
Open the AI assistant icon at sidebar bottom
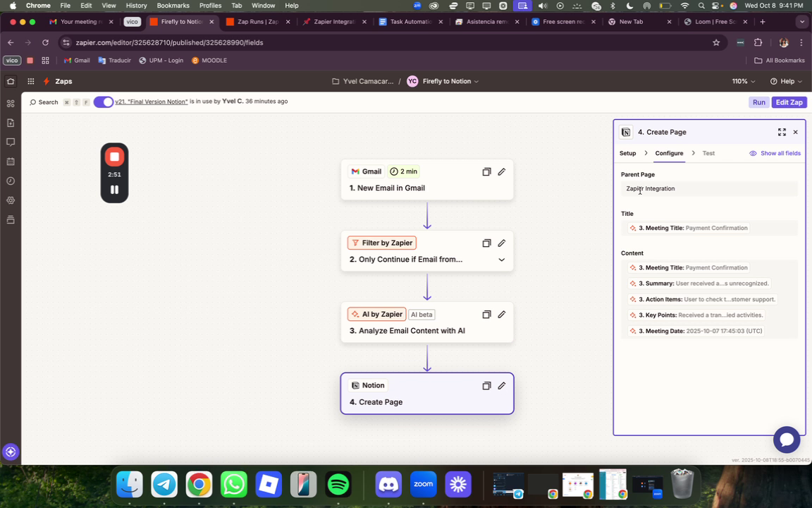11,452
